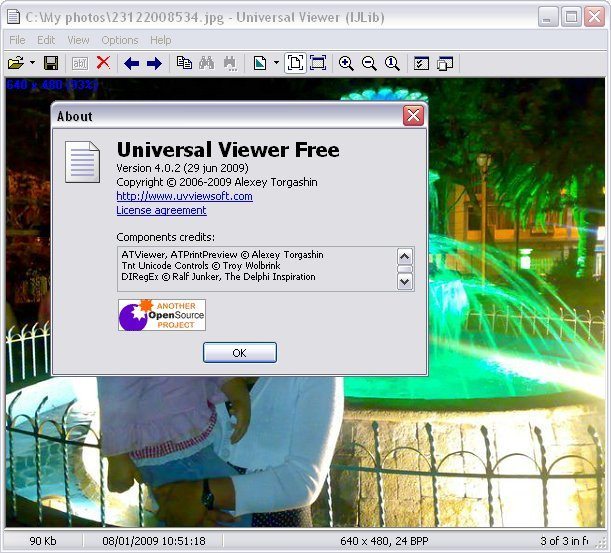Click the '3 of 3 in' status entry
The width and height of the screenshot is (611, 553).
click(564, 541)
